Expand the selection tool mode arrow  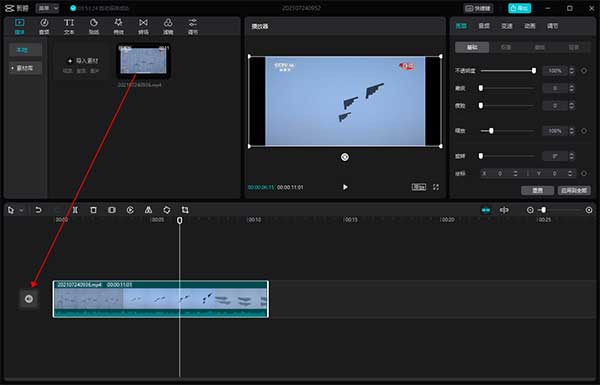point(21,210)
